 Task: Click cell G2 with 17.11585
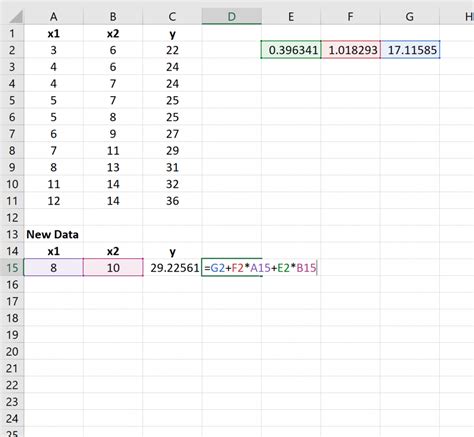(x=410, y=50)
